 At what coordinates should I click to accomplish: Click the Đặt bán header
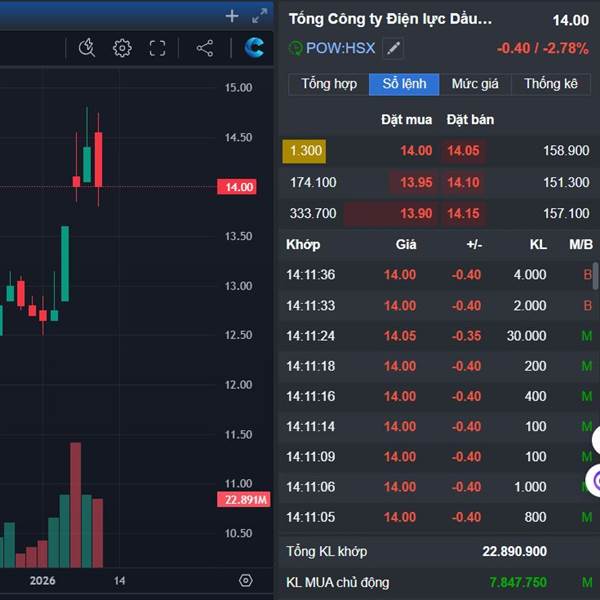point(470,120)
